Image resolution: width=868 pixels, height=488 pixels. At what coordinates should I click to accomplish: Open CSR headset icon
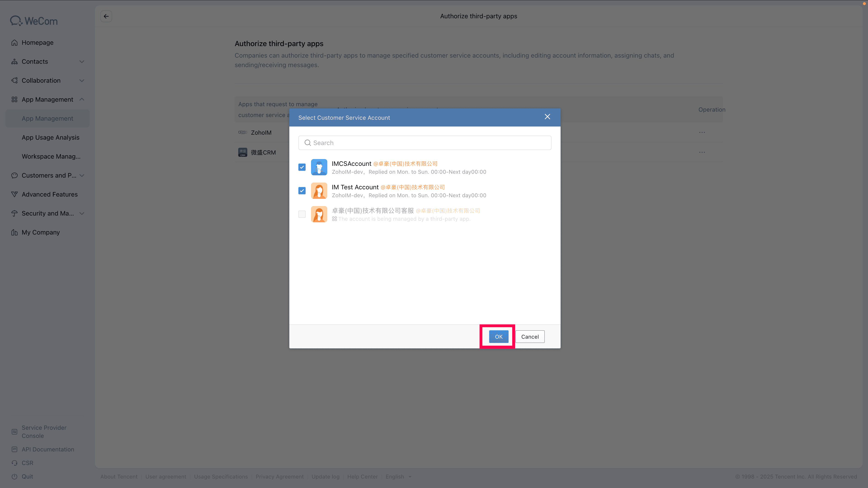pyautogui.click(x=14, y=463)
